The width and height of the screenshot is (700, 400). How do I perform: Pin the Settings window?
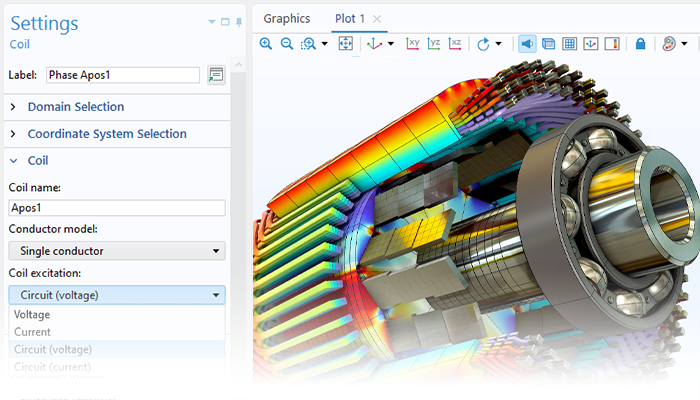[x=239, y=22]
